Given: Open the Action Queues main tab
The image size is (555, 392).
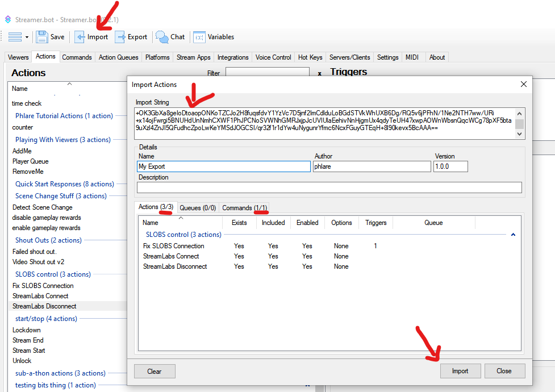Looking at the screenshot, I should pyautogui.click(x=118, y=57).
